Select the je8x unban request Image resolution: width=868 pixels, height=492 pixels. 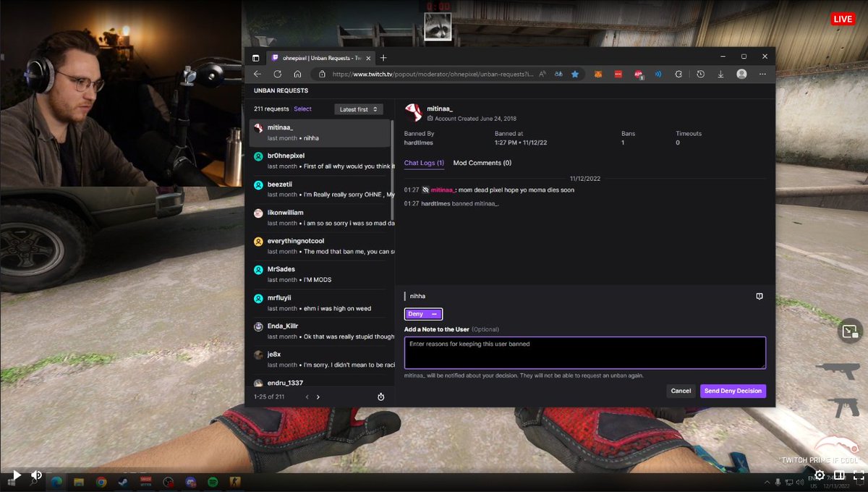(320, 360)
